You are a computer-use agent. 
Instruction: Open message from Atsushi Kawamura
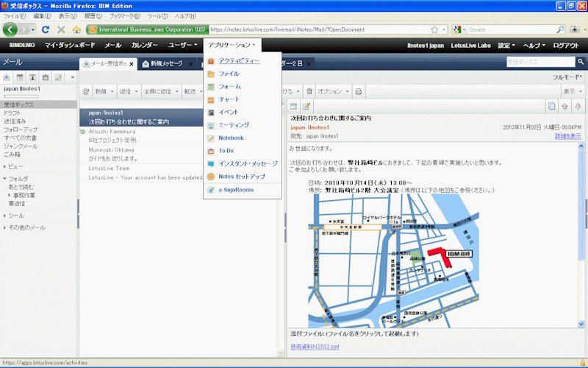tap(141, 136)
